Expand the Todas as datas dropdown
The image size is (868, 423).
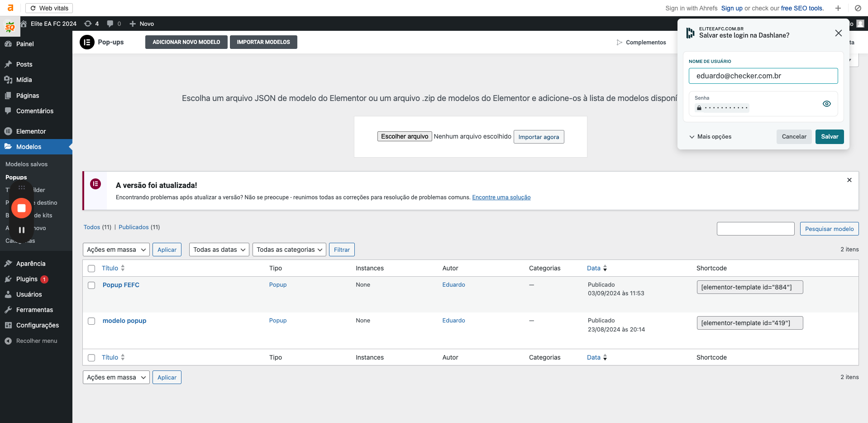point(219,250)
